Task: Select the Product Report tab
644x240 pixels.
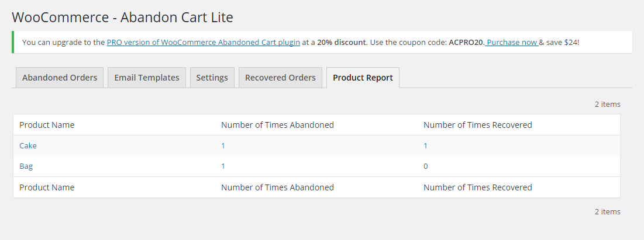Action: 363,78
